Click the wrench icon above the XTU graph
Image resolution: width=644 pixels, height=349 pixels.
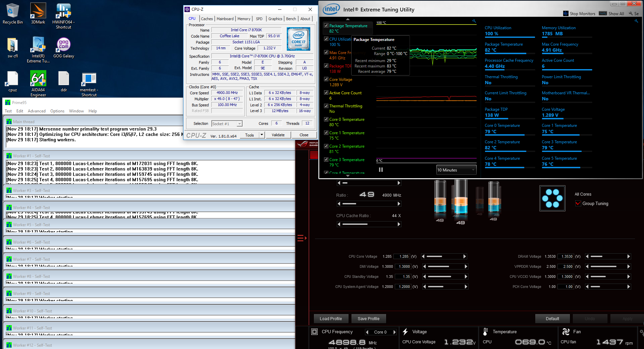click(x=474, y=21)
